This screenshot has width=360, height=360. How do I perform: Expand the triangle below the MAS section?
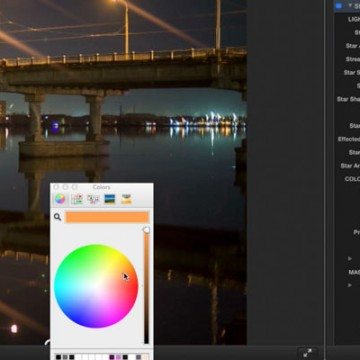(x=350, y=285)
